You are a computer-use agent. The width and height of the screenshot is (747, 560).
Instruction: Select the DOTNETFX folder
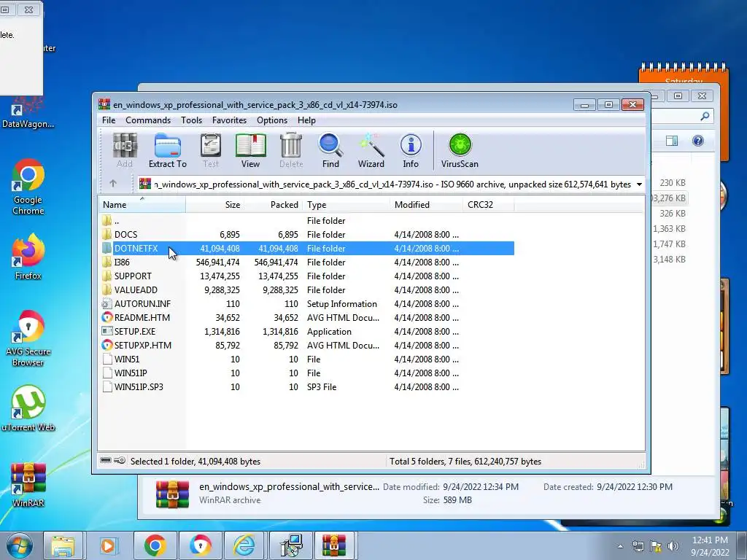(x=306, y=248)
